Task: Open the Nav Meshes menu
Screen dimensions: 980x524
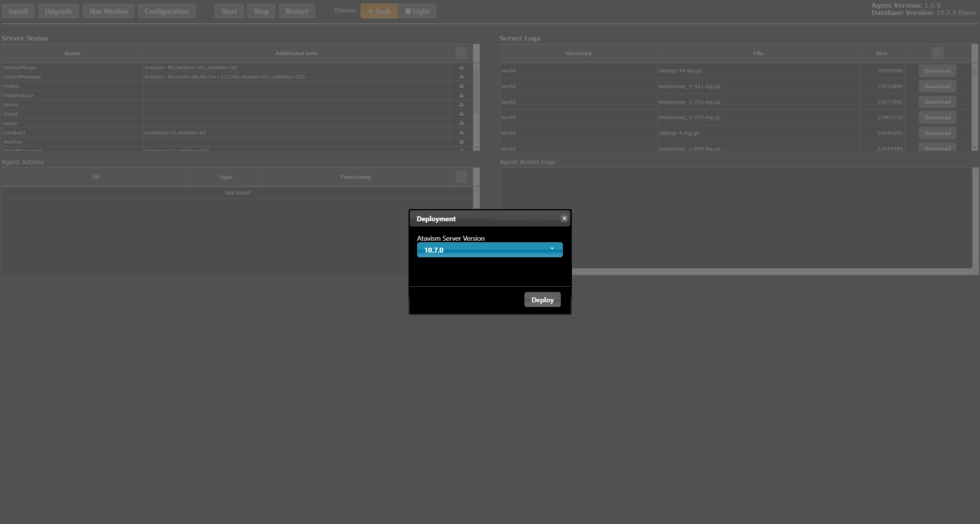Action: 108,11
